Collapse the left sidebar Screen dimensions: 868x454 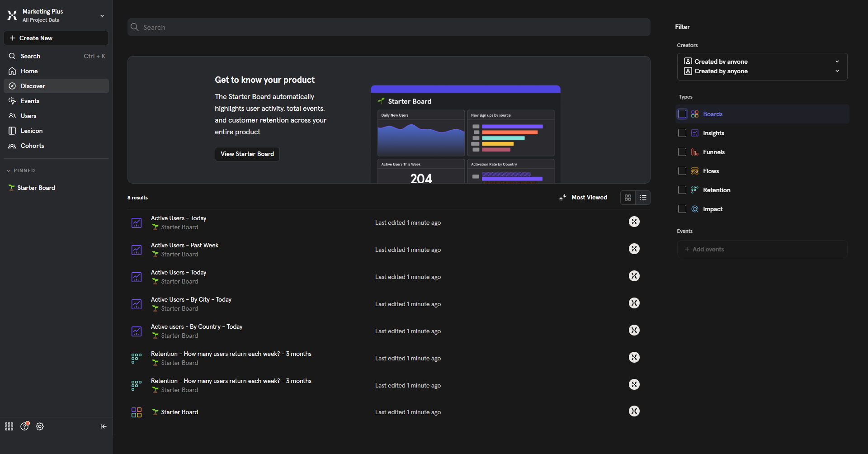tap(103, 426)
